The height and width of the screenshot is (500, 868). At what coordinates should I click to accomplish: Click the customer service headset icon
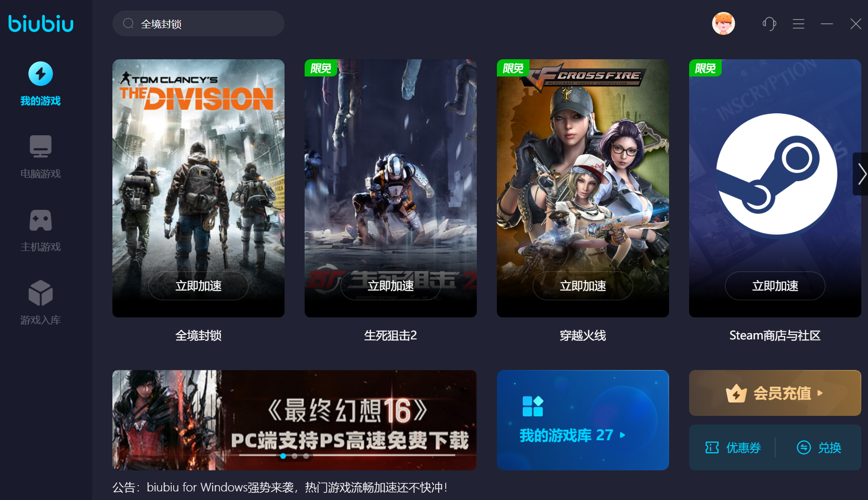tap(769, 23)
